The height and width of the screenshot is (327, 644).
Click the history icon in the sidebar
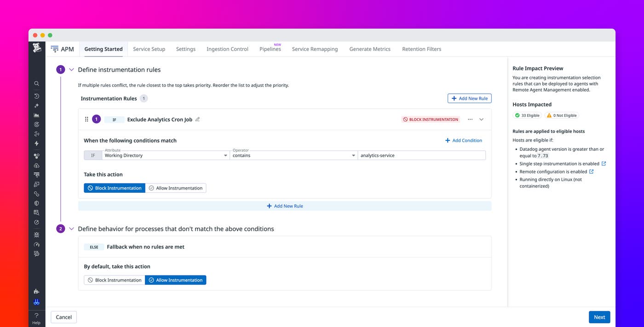point(37,96)
